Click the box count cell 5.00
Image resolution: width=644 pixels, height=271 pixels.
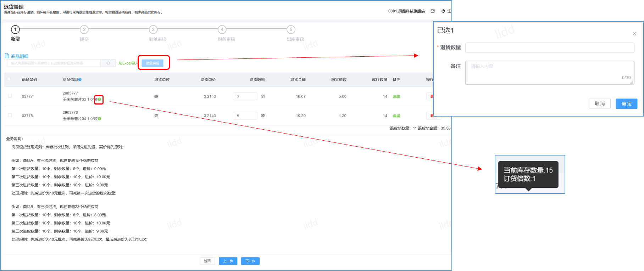pyautogui.click(x=343, y=96)
